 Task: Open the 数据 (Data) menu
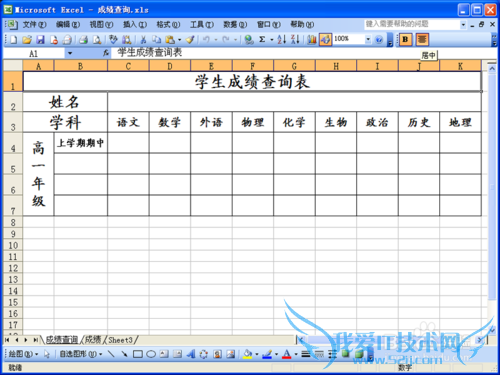(235, 24)
